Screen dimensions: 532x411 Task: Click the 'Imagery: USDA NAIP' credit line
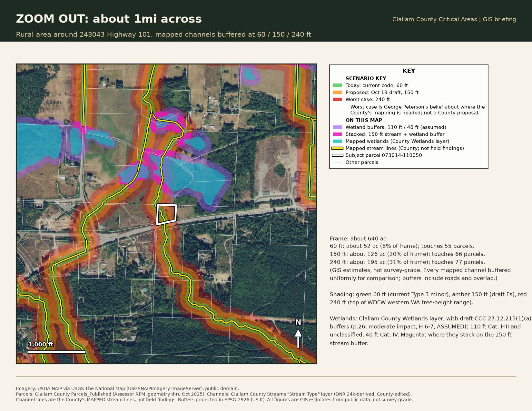click(x=127, y=389)
